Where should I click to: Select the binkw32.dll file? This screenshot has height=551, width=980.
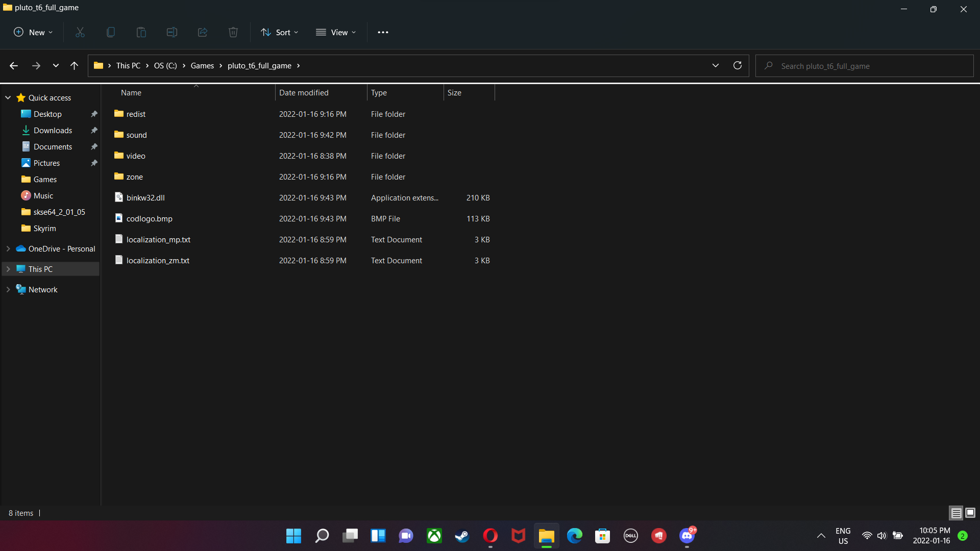pyautogui.click(x=145, y=197)
